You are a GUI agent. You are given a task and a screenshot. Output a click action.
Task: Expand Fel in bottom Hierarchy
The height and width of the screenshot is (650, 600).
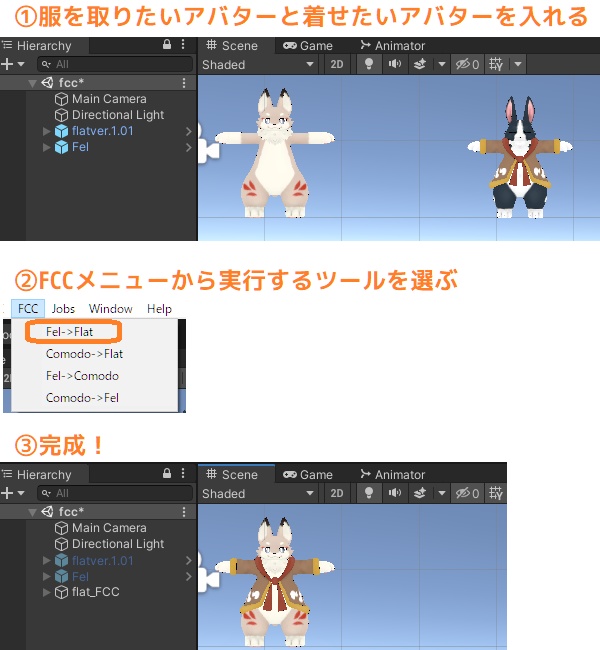click(46, 577)
